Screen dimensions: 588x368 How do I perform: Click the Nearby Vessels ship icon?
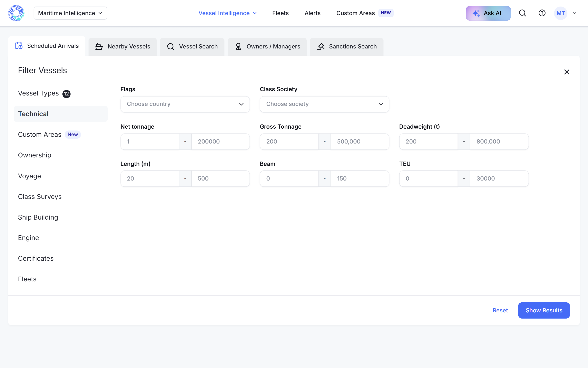click(x=99, y=46)
